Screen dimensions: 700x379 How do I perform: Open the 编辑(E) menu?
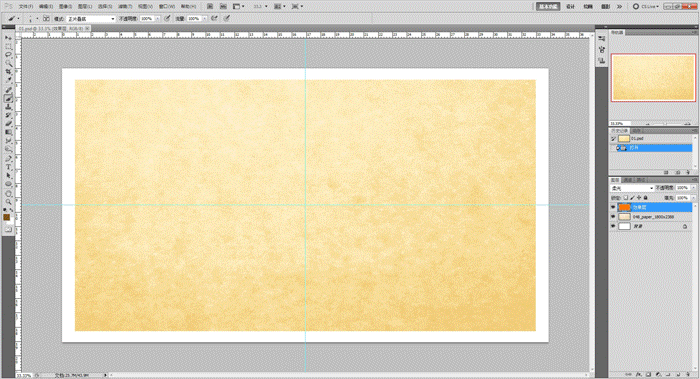(46, 7)
